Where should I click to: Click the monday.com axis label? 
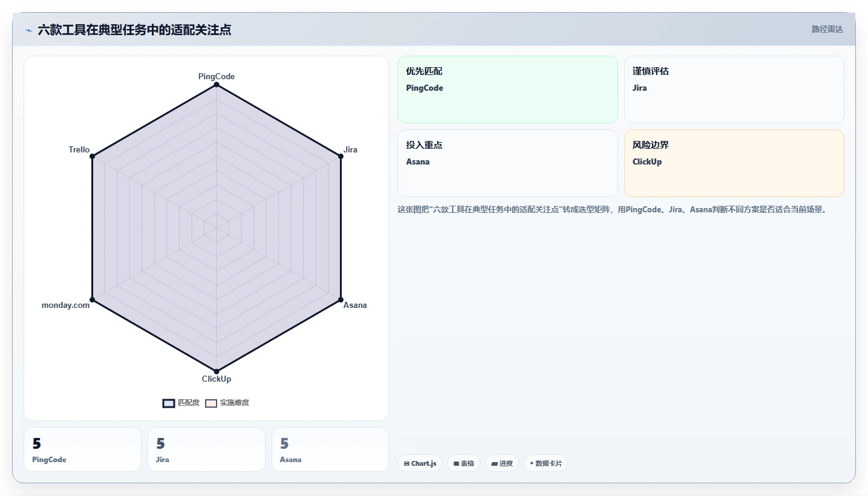coord(65,305)
